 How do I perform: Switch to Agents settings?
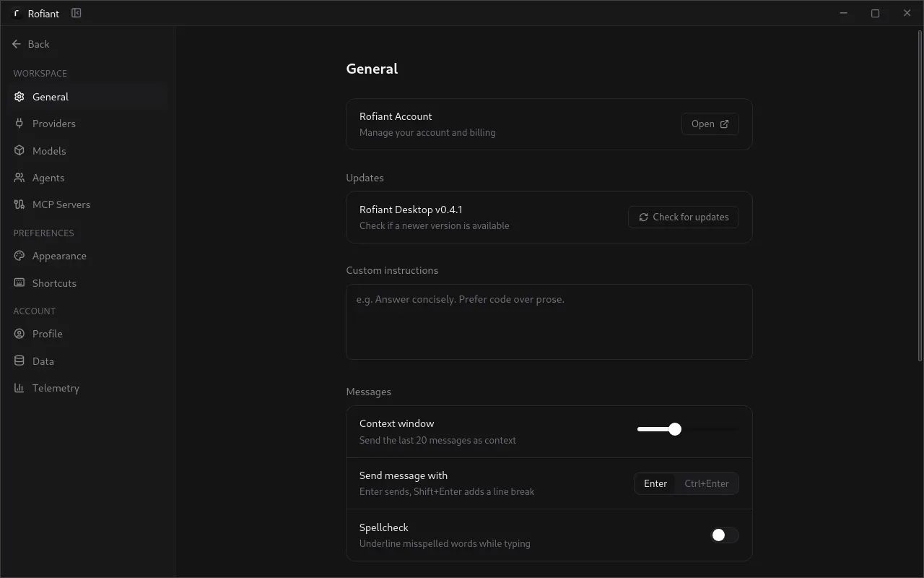tap(87, 178)
